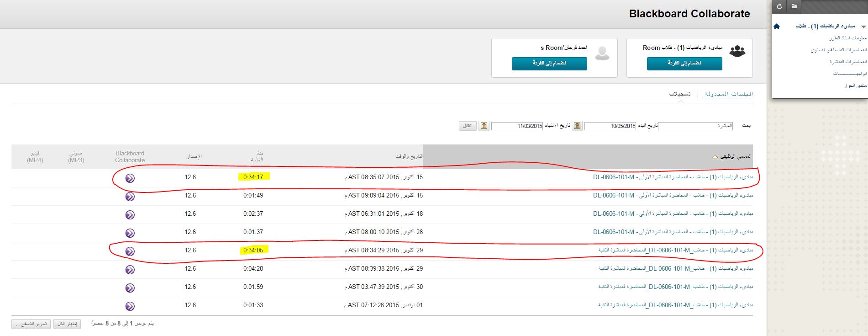Viewport: 868px width, 336px height.
Task: Click the فيديو (MP4) column header
Action: point(35,156)
